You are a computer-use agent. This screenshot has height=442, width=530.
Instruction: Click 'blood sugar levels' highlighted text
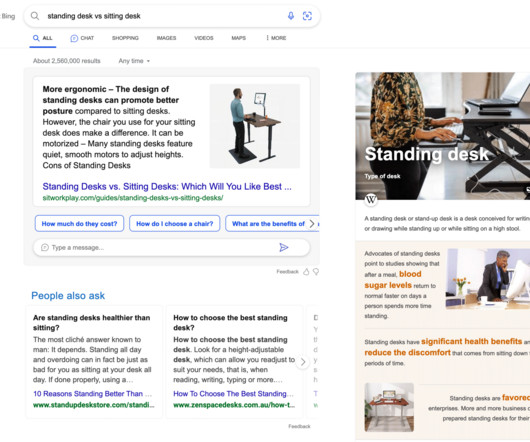(393, 279)
